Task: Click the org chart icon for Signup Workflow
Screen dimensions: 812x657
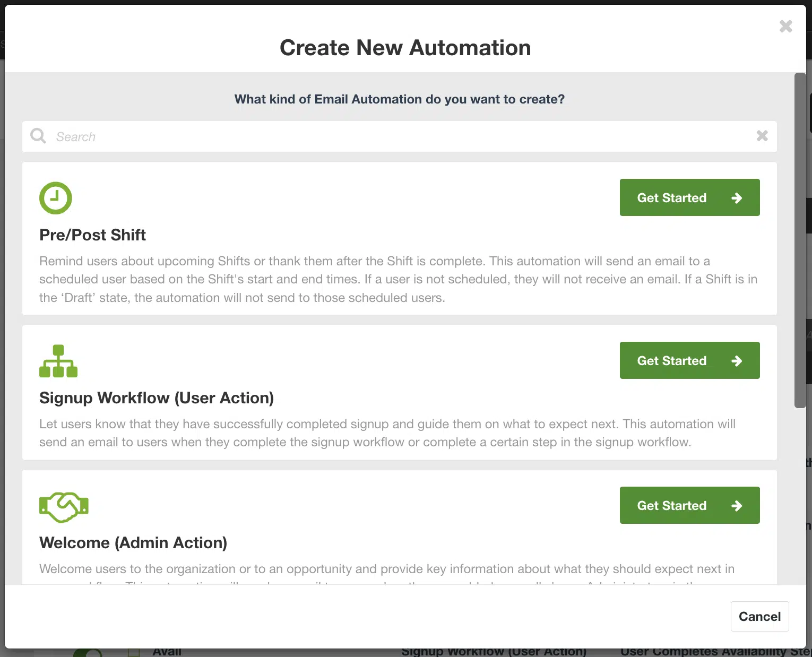Action: click(58, 361)
